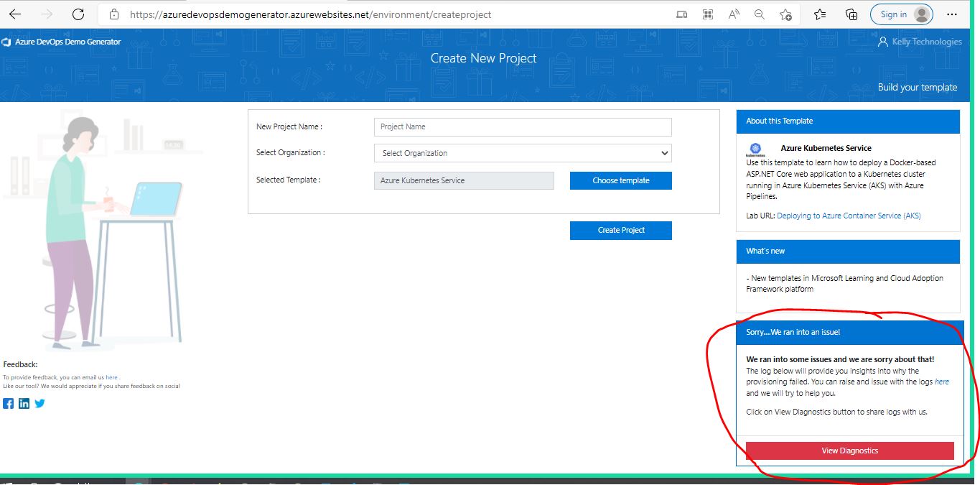Click the browser extensions grid icon
The height and width of the screenshot is (485, 980).
click(708, 14)
